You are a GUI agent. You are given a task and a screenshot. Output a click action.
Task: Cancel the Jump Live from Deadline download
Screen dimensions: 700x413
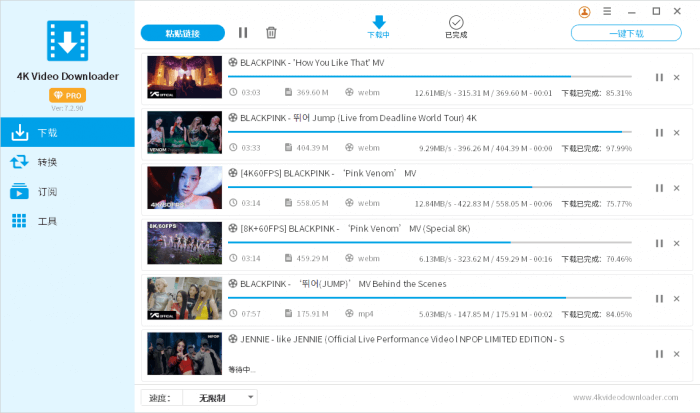tap(676, 132)
